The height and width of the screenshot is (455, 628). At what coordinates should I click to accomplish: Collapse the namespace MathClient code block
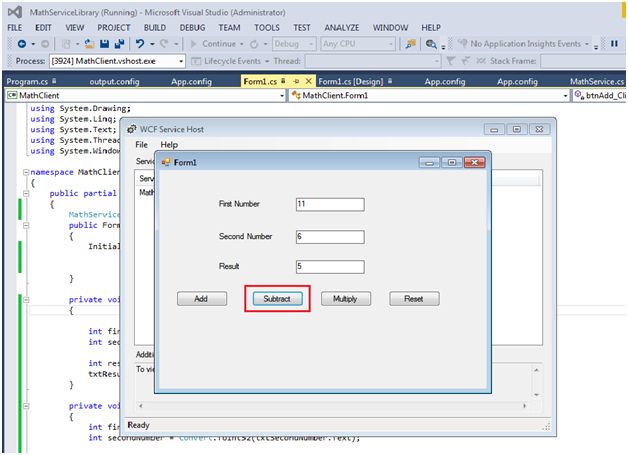pos(26,172)
